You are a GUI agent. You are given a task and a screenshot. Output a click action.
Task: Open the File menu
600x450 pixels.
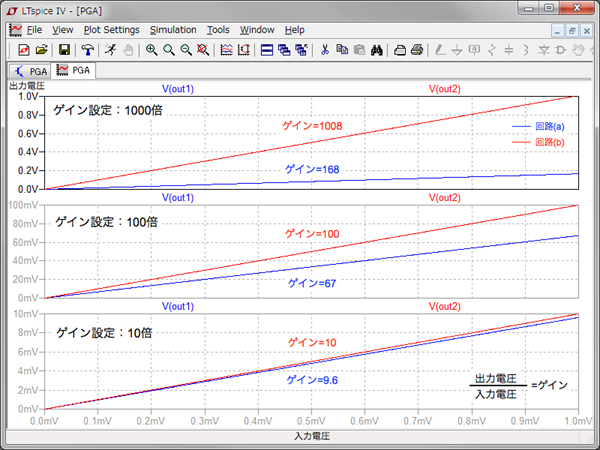34,30
